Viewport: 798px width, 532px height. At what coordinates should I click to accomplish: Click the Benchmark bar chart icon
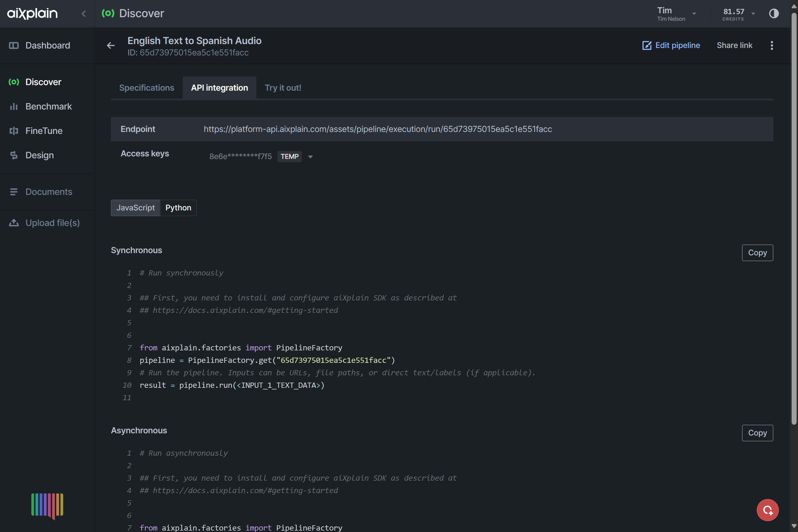pos(14,106)
